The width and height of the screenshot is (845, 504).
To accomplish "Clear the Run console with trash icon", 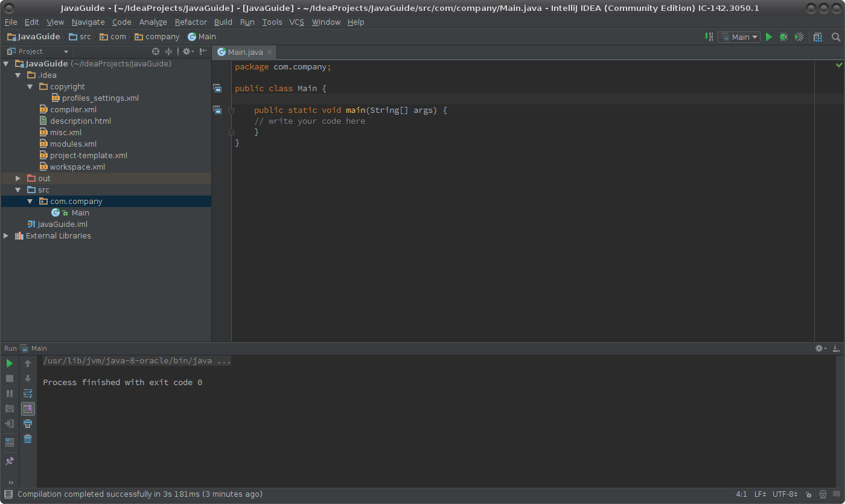I will (28, 439).
